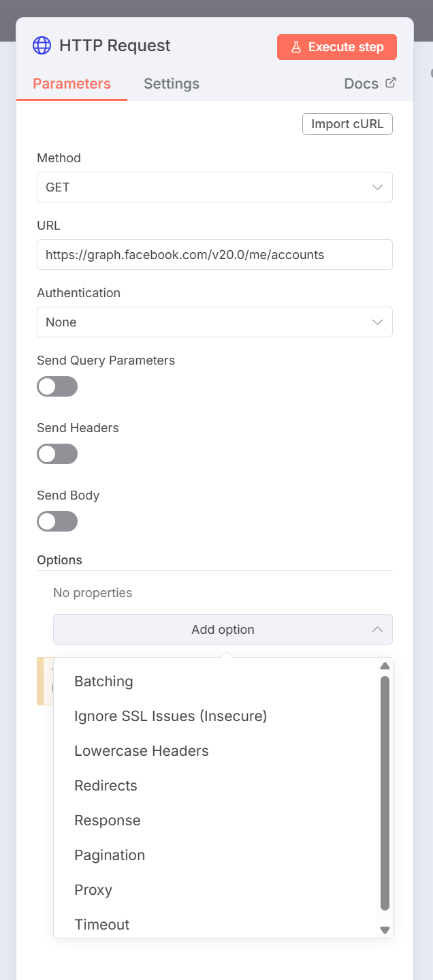
Task: Open the Method dropdown showing GET
Action: pyautogui.click(x=214, y=187)
